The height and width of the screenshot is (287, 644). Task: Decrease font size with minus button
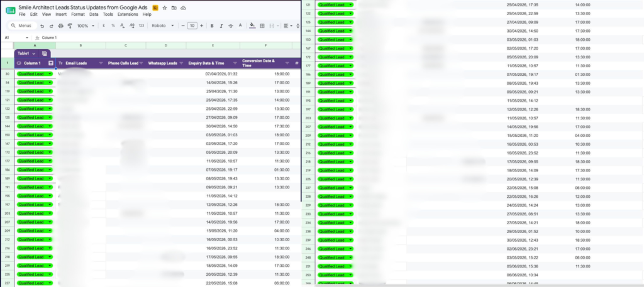click(x=183, y=25)
